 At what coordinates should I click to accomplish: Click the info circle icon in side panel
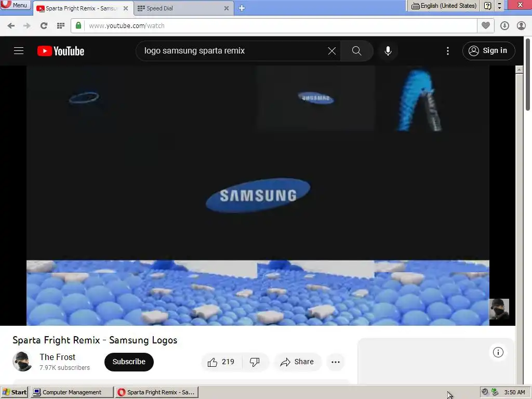pos(498,352)
